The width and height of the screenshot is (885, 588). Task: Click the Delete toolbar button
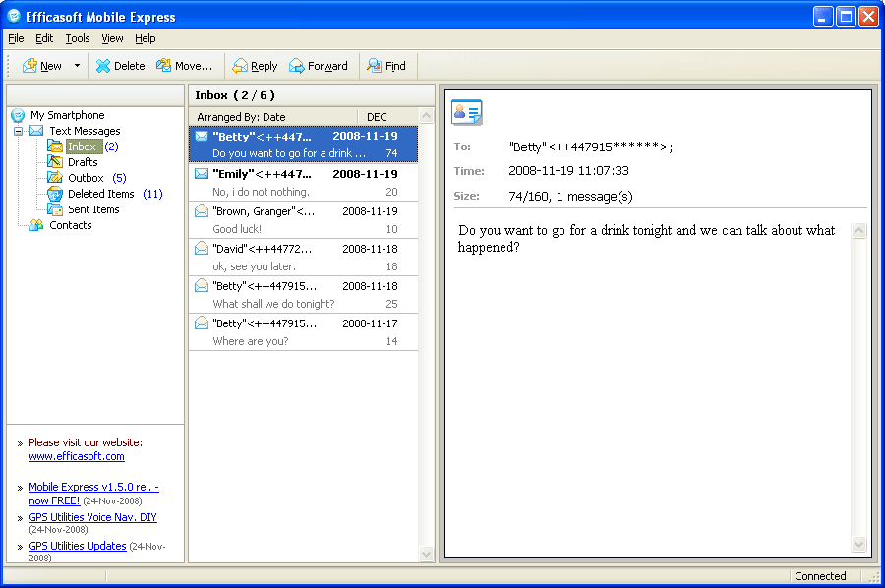[120, 66]
